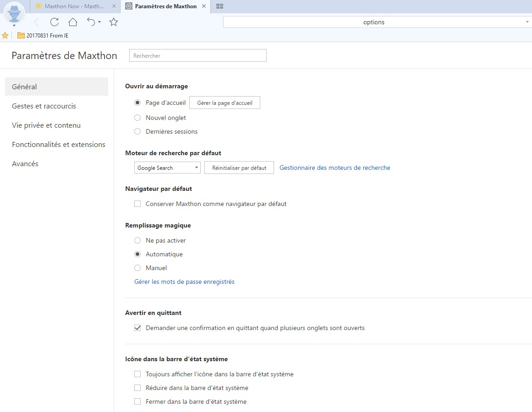Click the user avatar icon
This screenshot has width=532, height=412.
[x=14, y=12]
